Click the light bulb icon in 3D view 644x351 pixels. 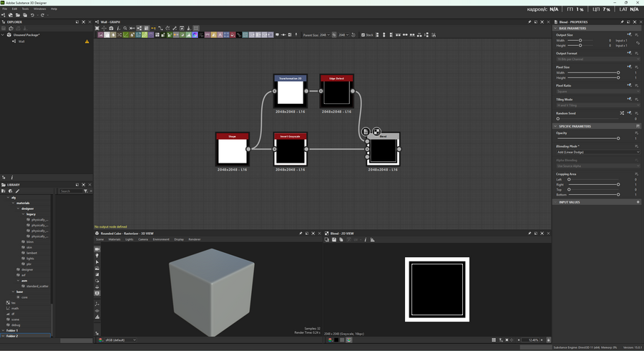tap(97, 256)
